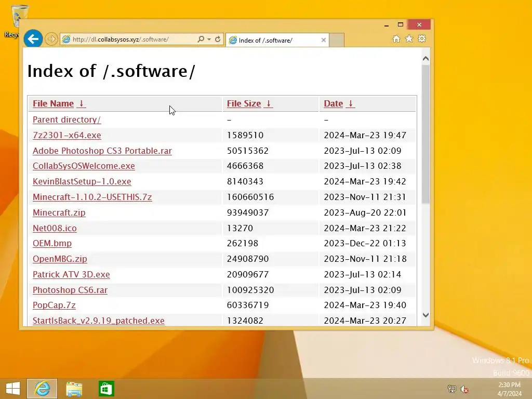Select the 'Index of /.software/' tab

[x=277, y=40]
